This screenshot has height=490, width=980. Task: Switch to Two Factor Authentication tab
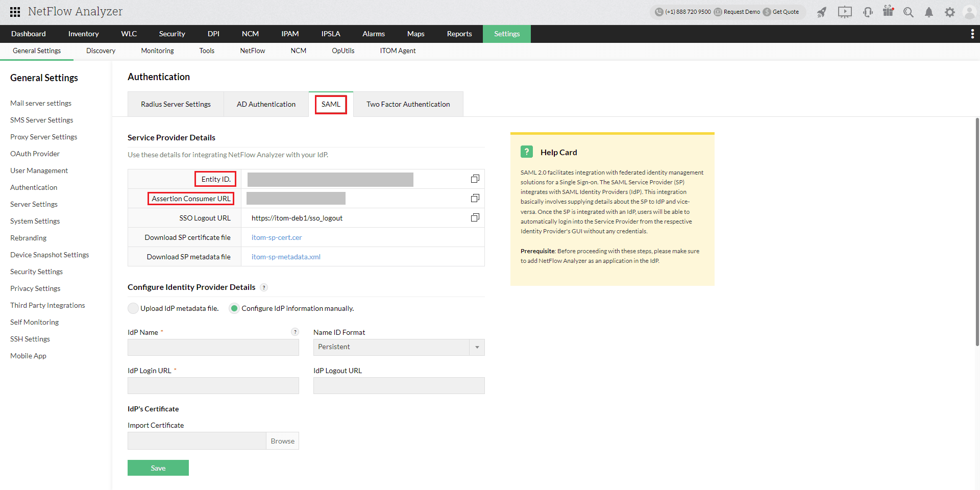(x=408, y=104)
